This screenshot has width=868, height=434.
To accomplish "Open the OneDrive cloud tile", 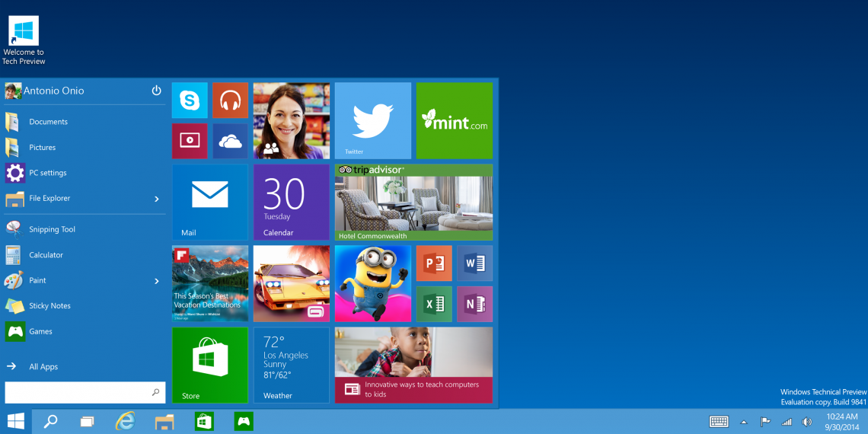I will click(230, 141).
